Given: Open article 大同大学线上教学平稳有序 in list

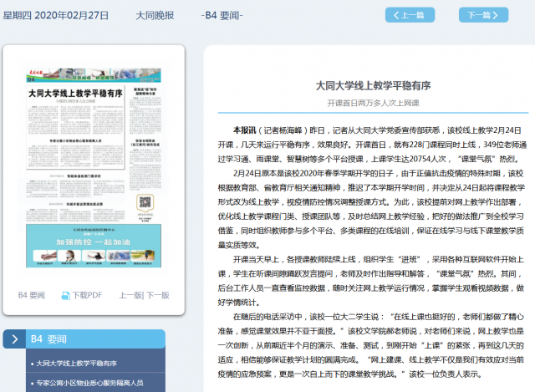Looking at the screenshot, I should pos(76,364).
